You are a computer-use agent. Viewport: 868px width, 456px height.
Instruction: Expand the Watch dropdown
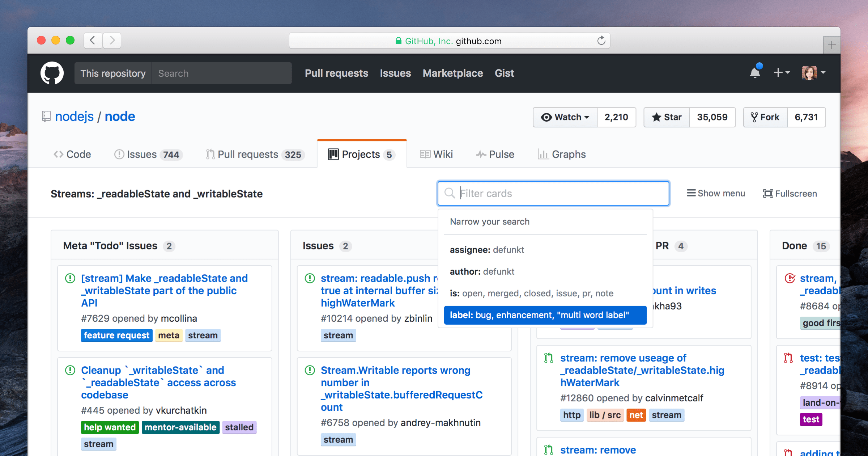(x=587, y=117)
